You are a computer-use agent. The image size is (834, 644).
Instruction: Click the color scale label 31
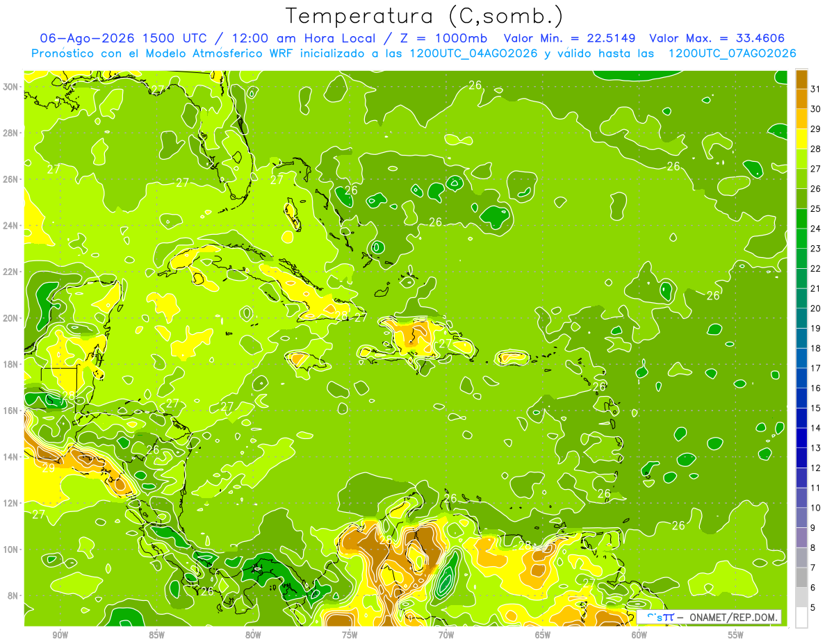point(816,88)
